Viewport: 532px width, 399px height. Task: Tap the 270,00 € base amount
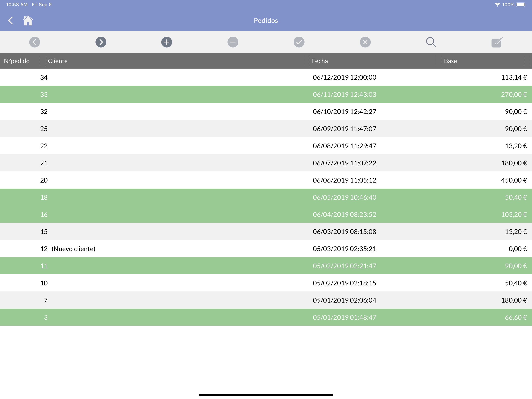(514, 94)
